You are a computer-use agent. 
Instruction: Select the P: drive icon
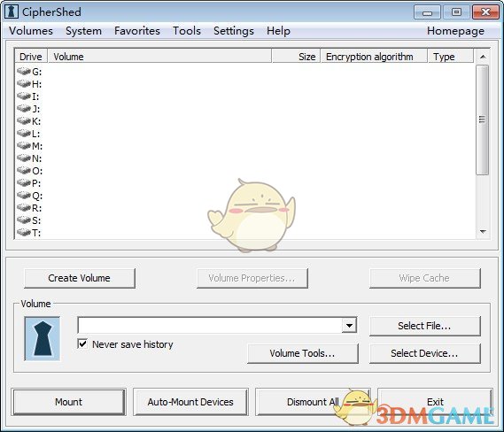click(x=24, y=182)
